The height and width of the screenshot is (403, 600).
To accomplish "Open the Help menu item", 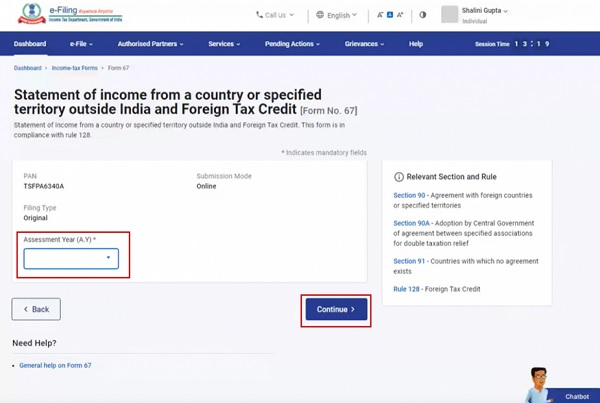I will [416, 44].
